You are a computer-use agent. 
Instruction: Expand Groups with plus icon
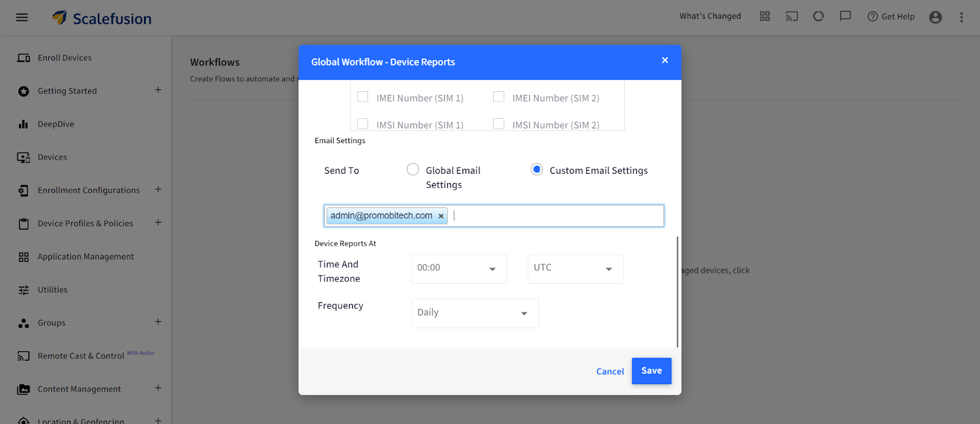[x=158, y=322]
